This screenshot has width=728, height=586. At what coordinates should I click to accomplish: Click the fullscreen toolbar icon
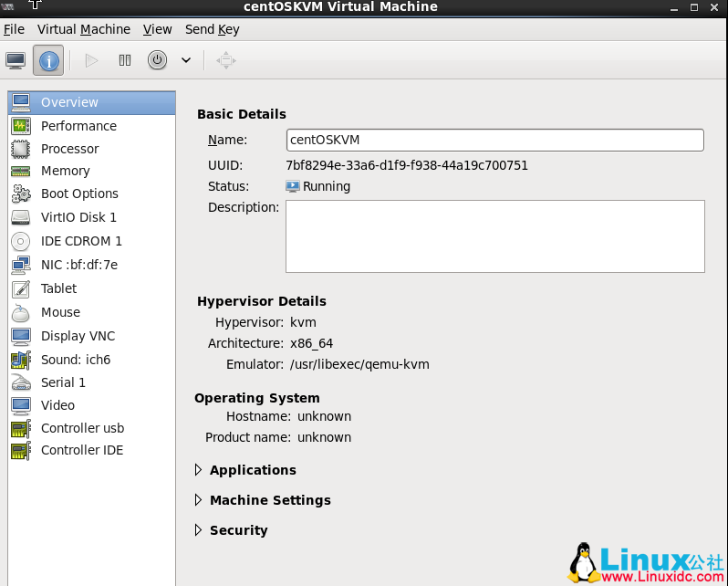coord(226,60)
